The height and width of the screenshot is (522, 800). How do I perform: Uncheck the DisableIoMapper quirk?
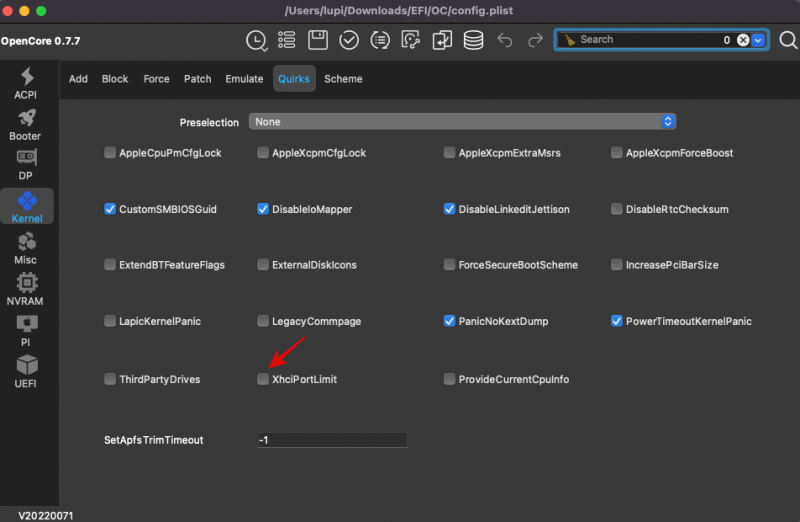[263, 210]
